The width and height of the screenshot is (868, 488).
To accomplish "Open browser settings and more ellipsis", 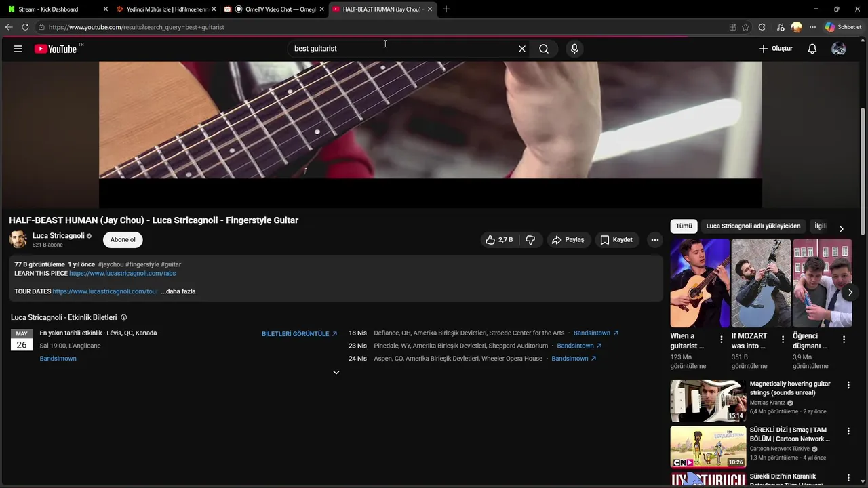I will [x=812, y=27].
